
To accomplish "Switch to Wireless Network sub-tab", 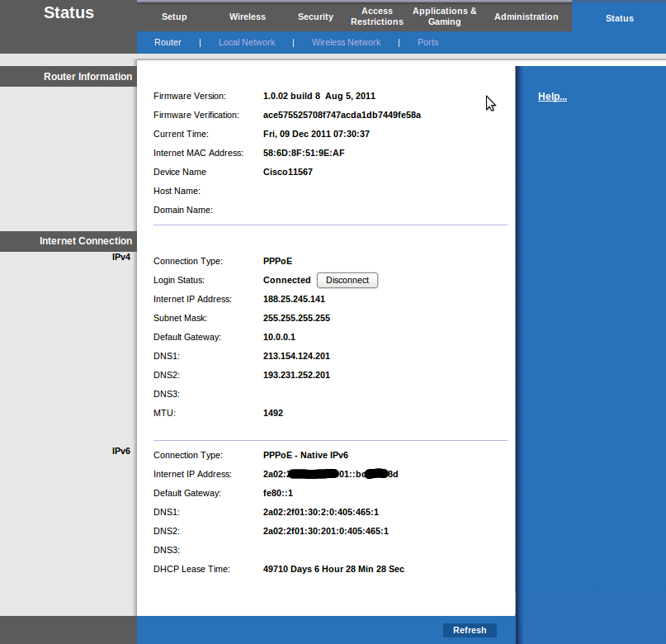I will click(346, 42).
